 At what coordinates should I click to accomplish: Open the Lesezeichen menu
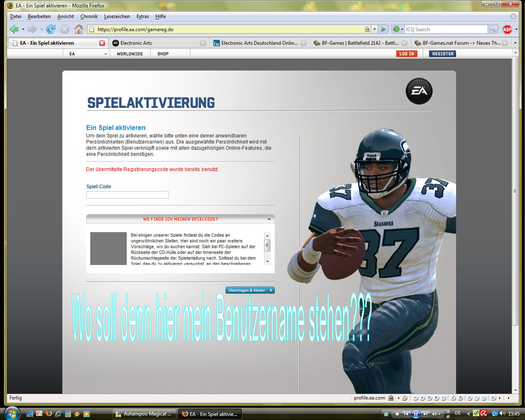tap(117, 16)
